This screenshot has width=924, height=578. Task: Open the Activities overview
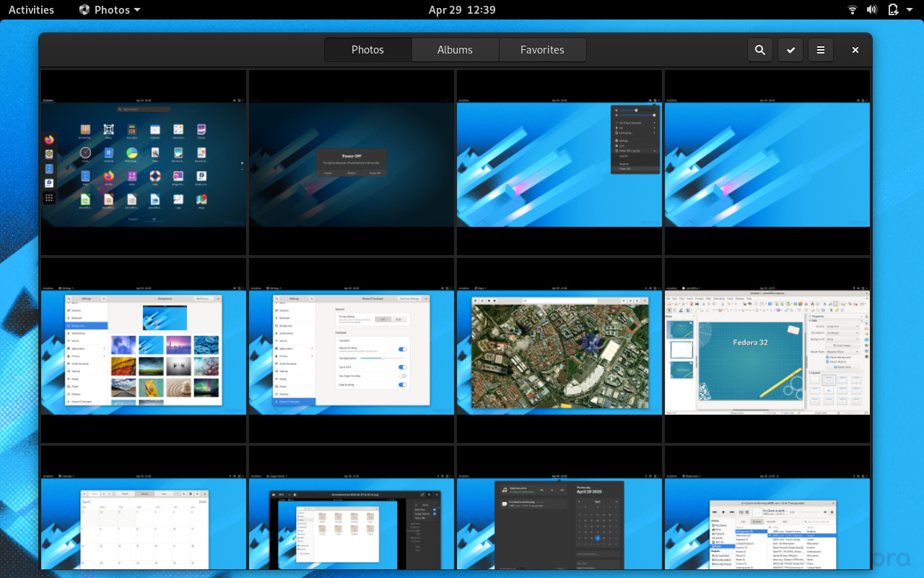31,9
